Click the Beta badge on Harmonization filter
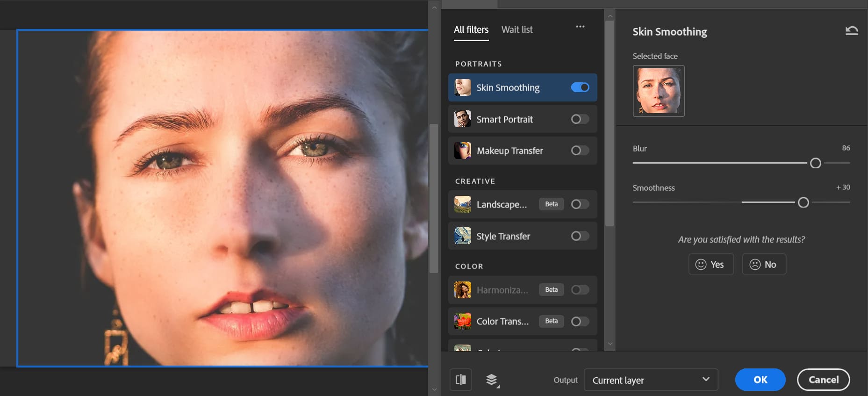Viewport: 868px width, 396px height. (x=552, y=290)
